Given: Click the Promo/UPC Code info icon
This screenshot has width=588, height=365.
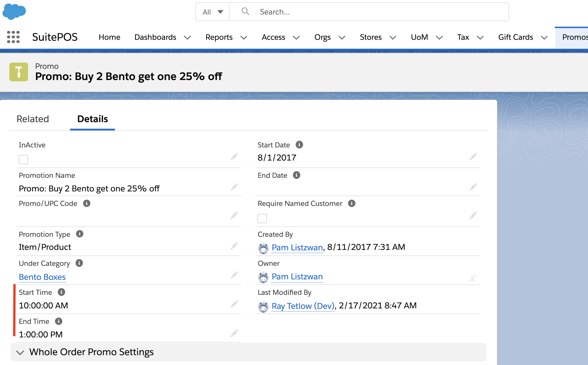Looking at the screenshot, I should point(86,204).
